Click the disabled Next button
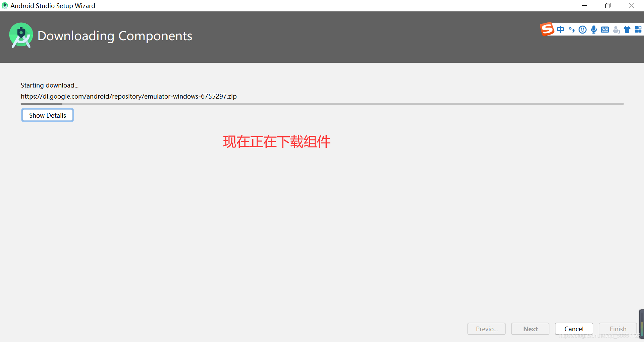Screen dimensions: 644x342 pos(530,329)
